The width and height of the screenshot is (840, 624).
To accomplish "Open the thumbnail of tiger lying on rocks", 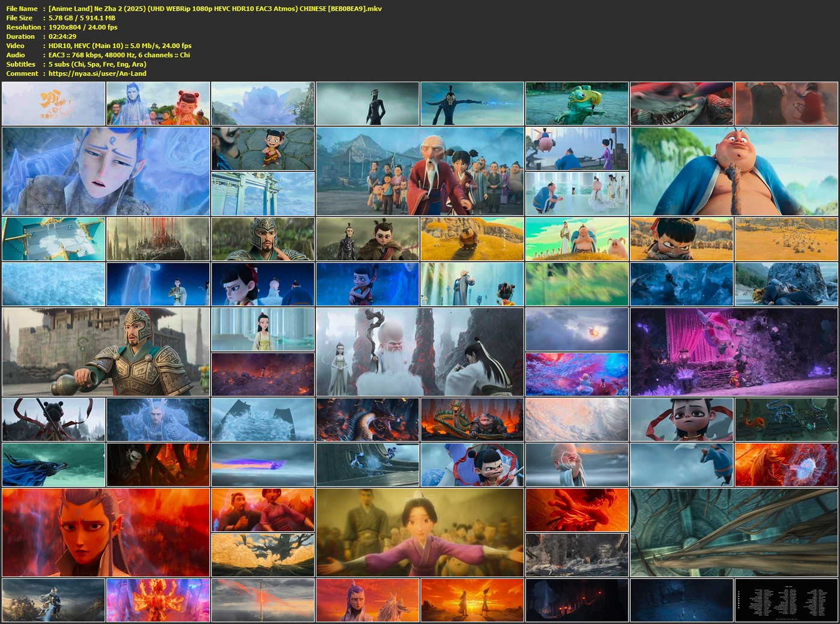I will click(x=787, y=284).
